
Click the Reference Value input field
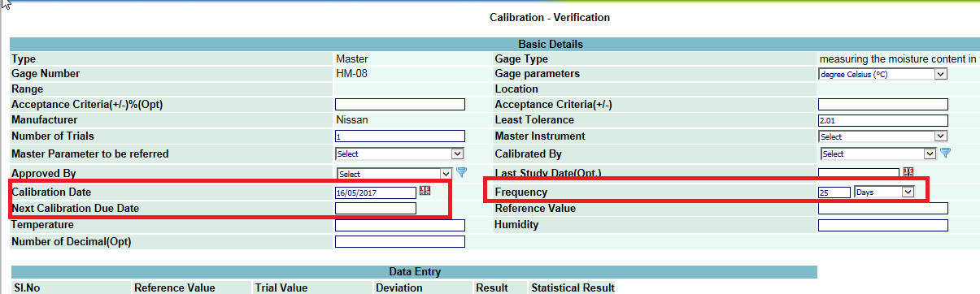(x=883, y=209)
